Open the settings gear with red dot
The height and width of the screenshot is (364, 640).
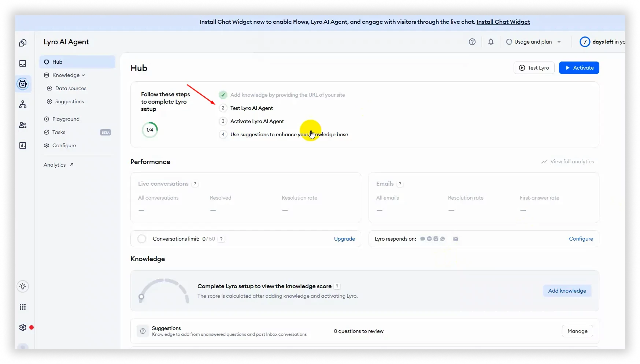click(x=23, y=327)
